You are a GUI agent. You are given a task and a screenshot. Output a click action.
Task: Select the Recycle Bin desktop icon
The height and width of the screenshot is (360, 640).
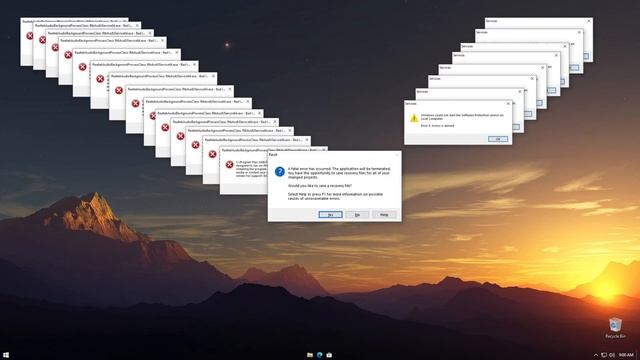(615, 328)
